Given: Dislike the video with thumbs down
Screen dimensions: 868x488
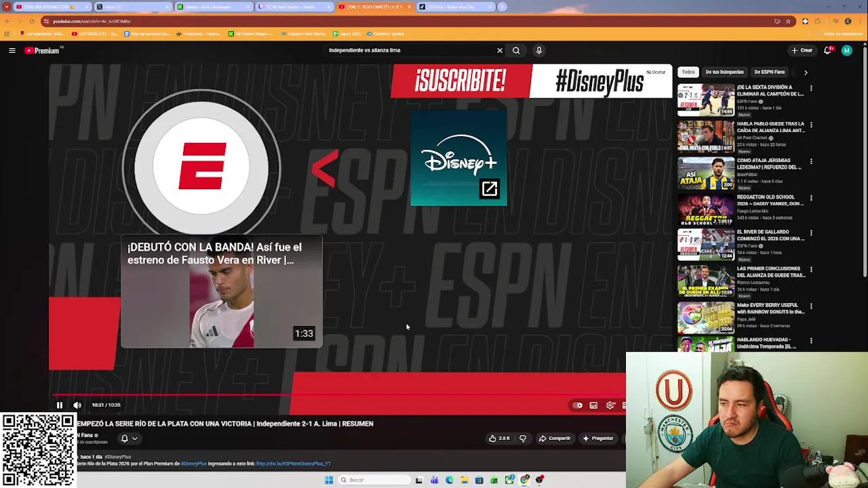Looking at the screenshot, I should [523, 439].
